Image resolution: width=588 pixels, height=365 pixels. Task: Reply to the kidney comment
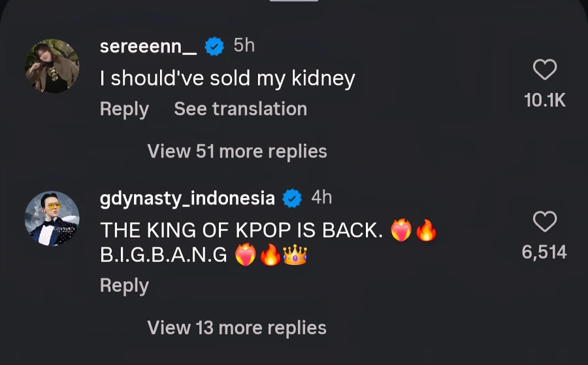[x=124, y=109]
